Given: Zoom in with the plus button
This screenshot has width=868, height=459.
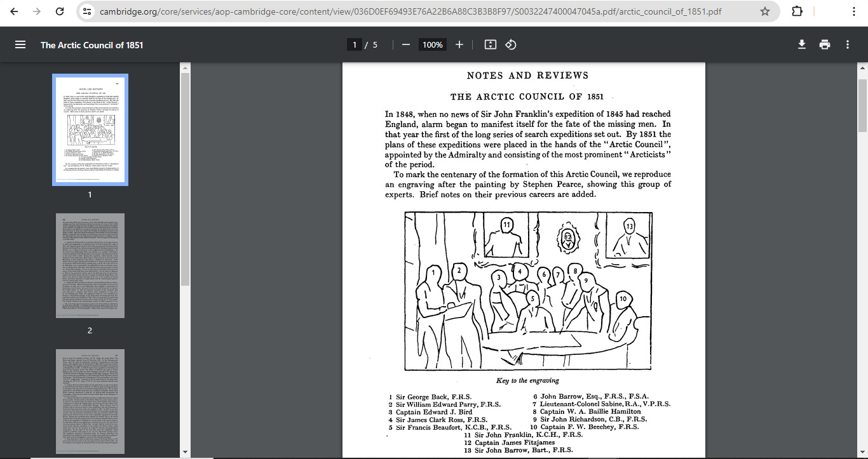Looking at the screenshot, I should coord(459,44).
